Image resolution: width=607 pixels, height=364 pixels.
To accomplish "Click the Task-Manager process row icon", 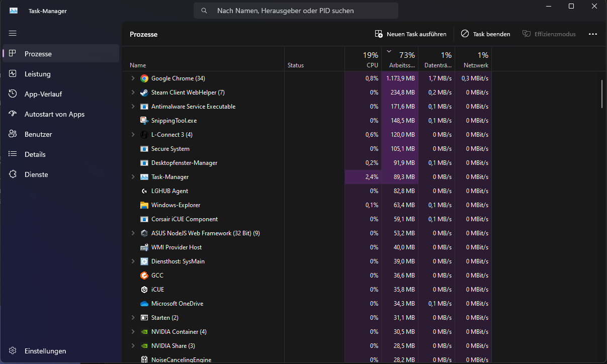I will pyautogui.click(x=144, y=177).
